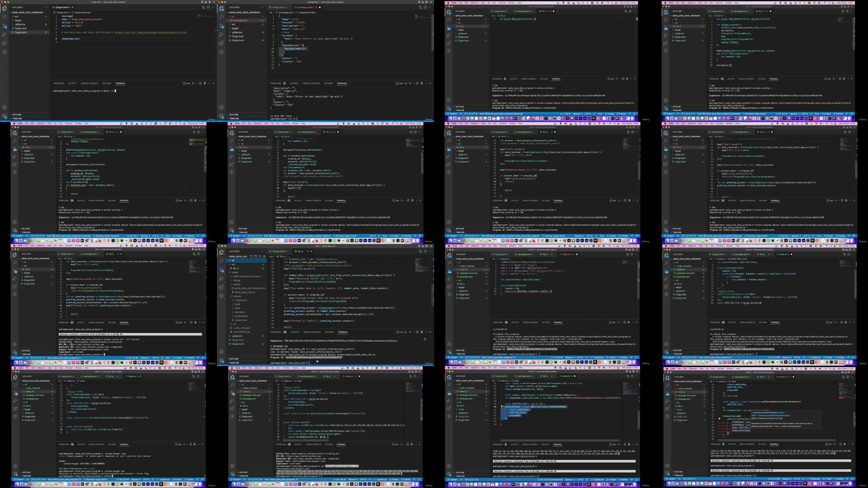Image resolution: width=868 pixels, height=488 pixels.
Task: Open notifications bell in 17:03 window status bar
Action: (x=852, y=479)
